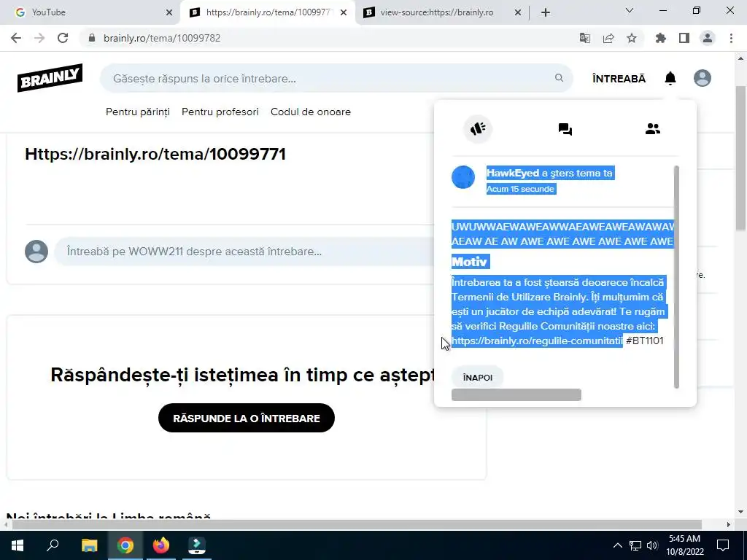Click the question title Https://brainly.ro/tema/10099771
Image resolution: width=747 pixels, height=560 pixels.
point(155,154)
